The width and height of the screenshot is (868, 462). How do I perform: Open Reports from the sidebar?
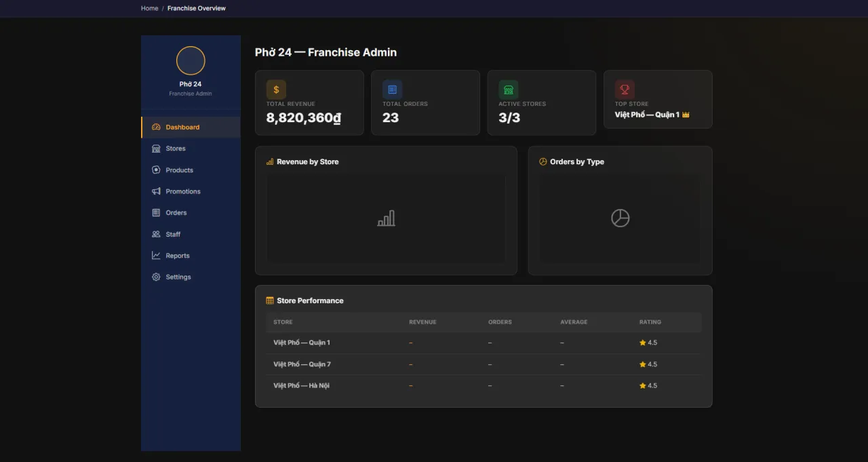pyautogui.click(x=191, y=256)
